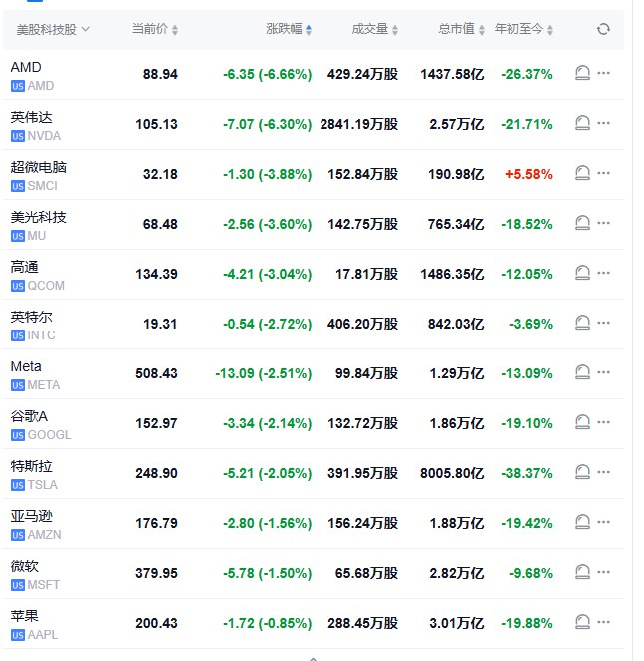The height and width of the screenshot is (661, 644).
Task: Open more options for AMD row
Action: [x=603, y=73]
